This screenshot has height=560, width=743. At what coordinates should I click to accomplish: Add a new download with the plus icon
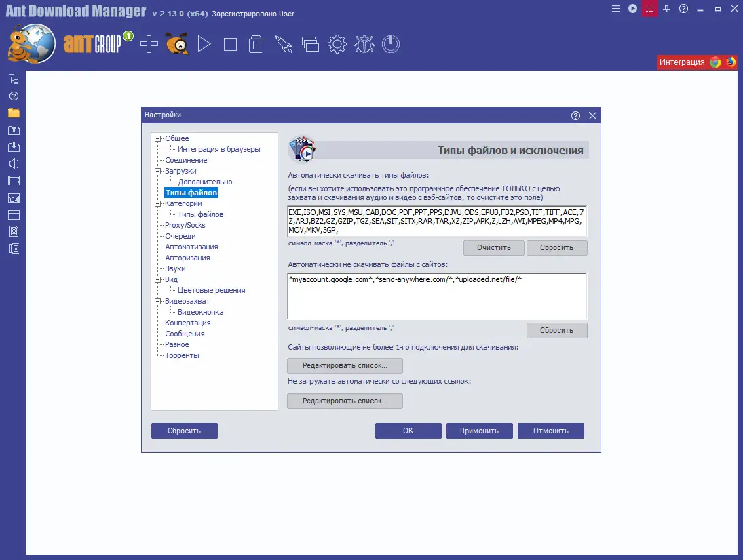(148, 43)
